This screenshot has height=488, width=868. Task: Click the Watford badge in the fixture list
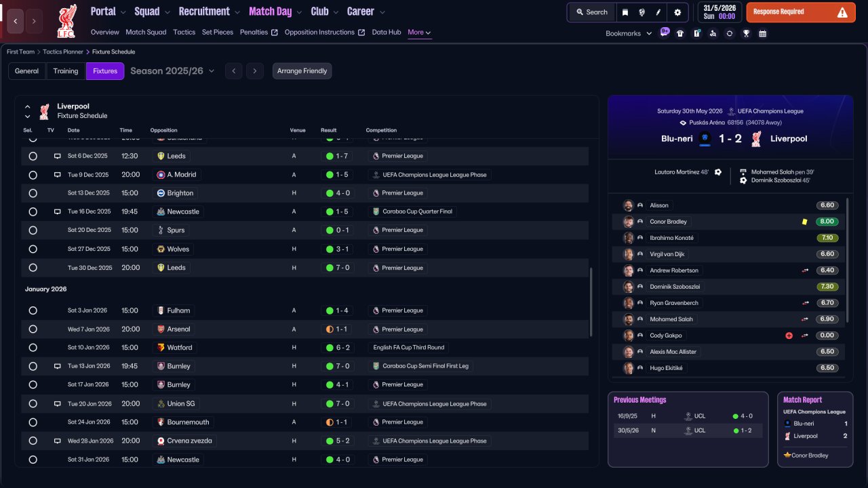pyautogui.click(x=161, y=348)
